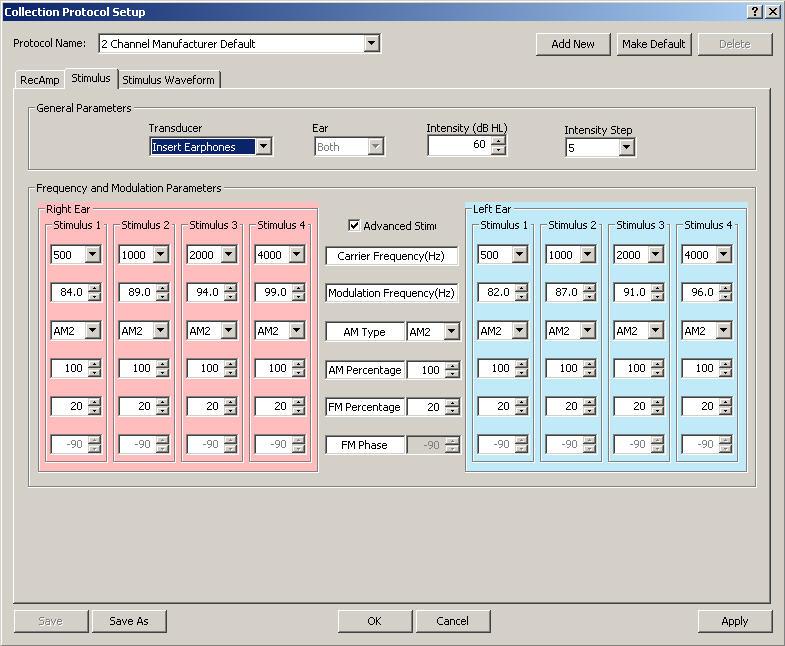Increase Intensity (dB HL) with up spinner arrow

(x=498, y=141)
